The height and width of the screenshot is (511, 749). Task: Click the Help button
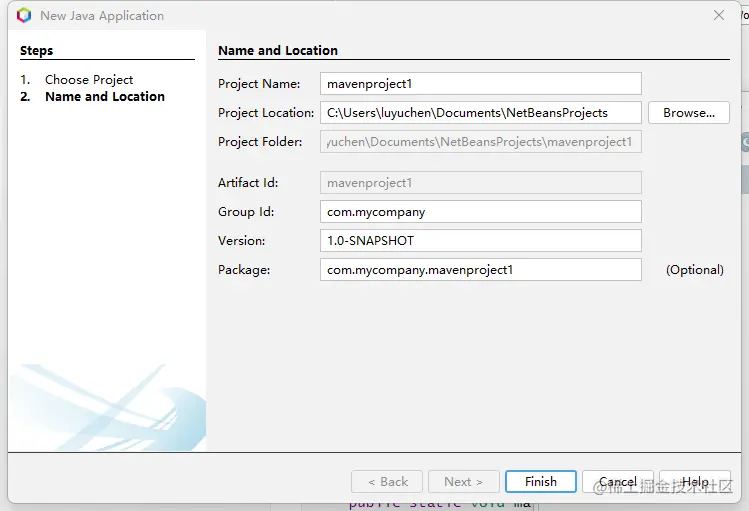695,481
